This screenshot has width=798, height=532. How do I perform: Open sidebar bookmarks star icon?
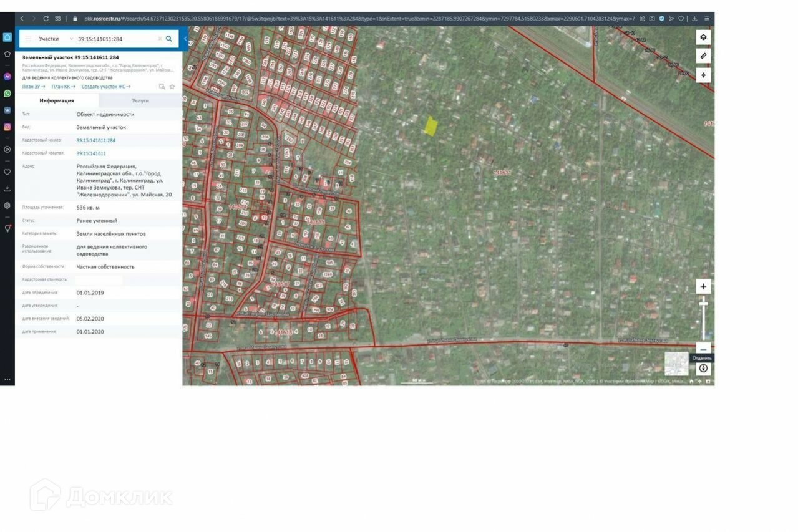(7, 54)
